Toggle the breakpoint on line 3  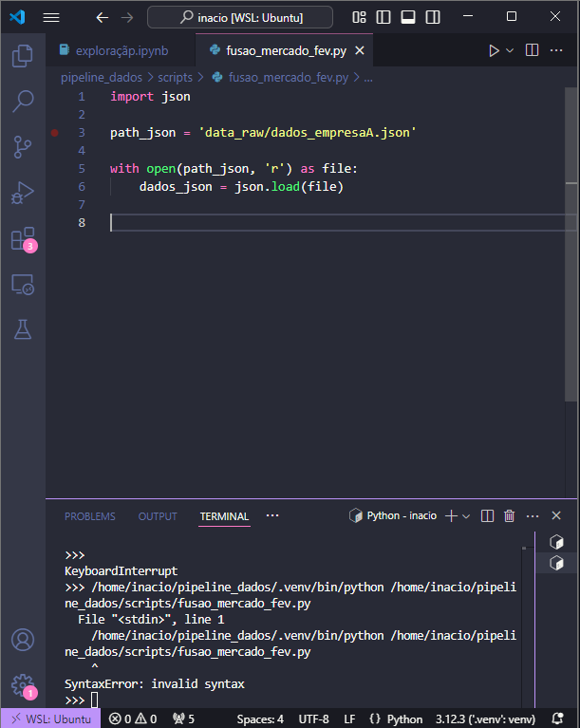[54, 133]
